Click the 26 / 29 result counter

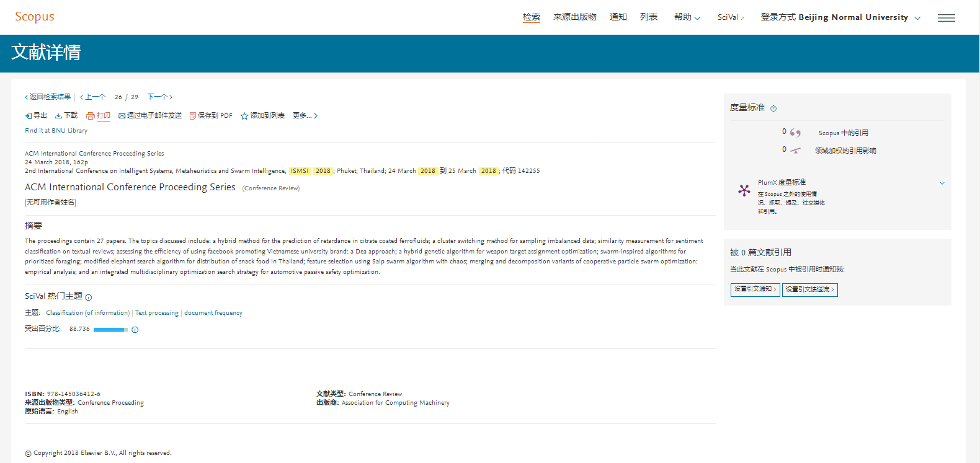127,97
